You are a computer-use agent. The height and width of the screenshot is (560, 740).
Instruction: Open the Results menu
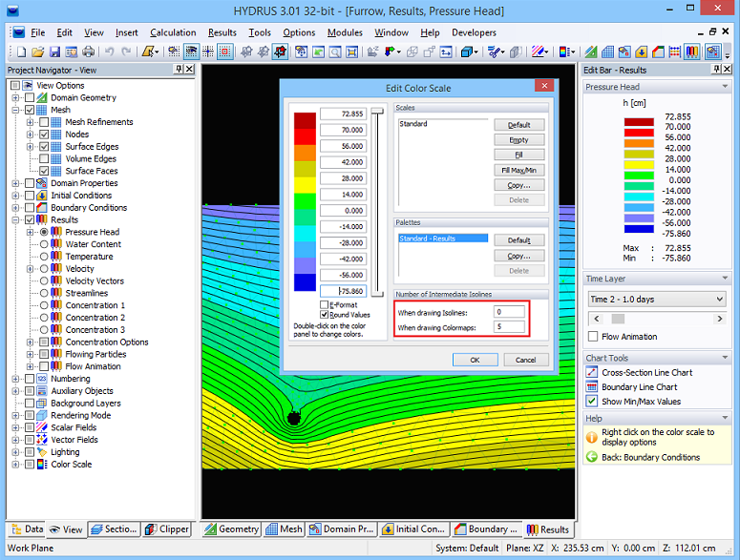click(222, 32)
